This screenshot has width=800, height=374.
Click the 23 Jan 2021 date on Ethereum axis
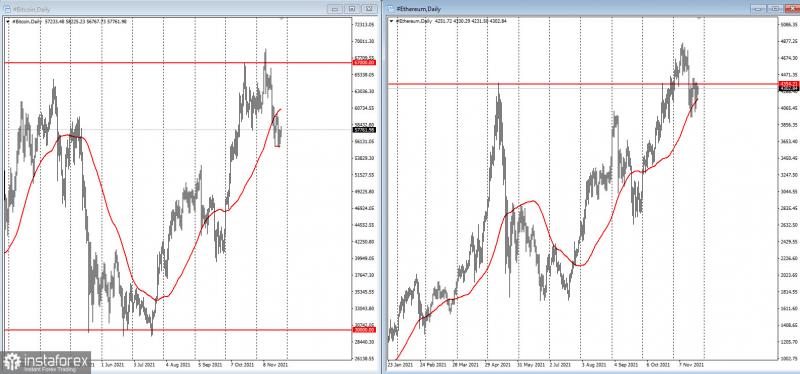[x=401, y=365]
